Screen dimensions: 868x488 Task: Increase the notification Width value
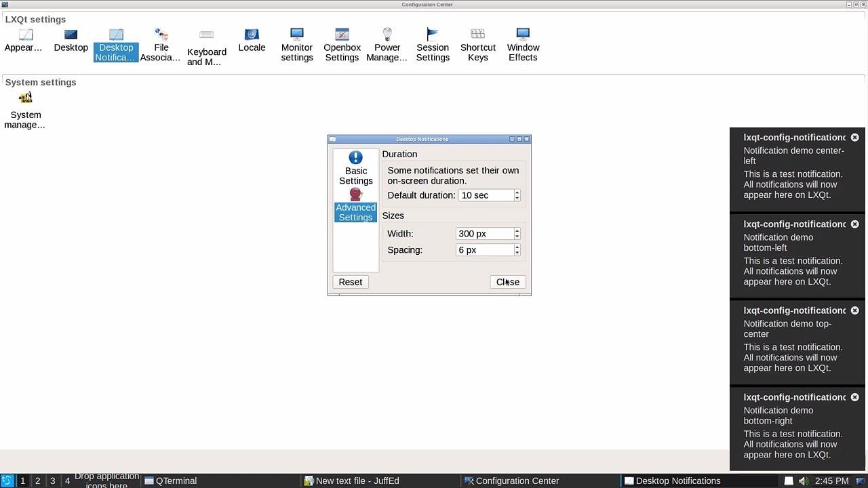coord(517,231)
